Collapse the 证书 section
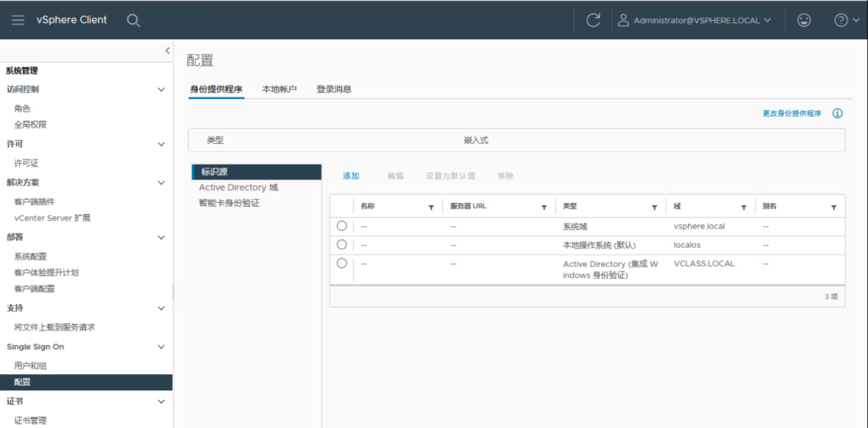Viewport: 868px width, 428px height. click(161, 401)
